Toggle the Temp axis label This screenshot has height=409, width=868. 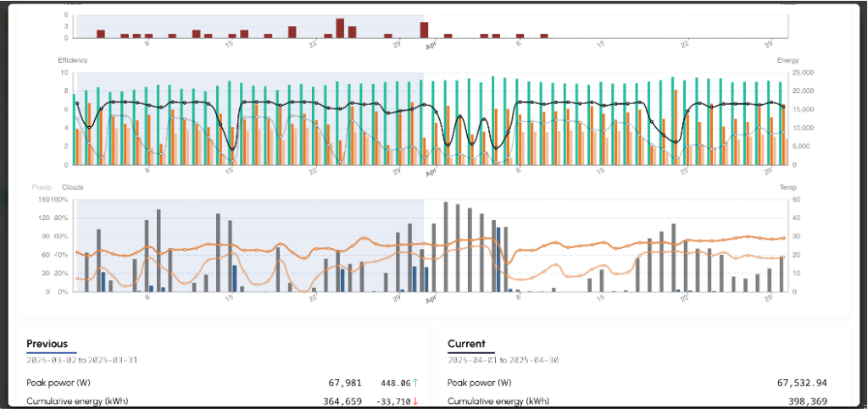click(787, 187)
